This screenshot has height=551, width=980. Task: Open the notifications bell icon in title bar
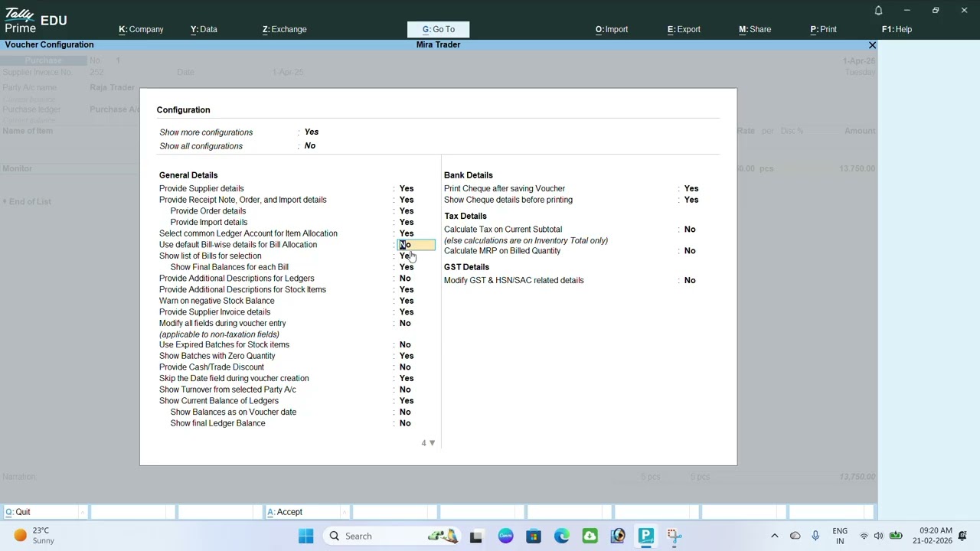[x=878, y=11]
